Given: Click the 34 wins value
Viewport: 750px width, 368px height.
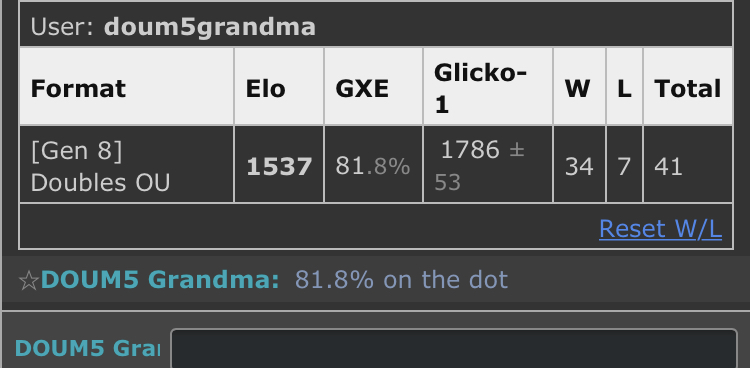Looking at the screenshot, I should (x=579, y=167).
